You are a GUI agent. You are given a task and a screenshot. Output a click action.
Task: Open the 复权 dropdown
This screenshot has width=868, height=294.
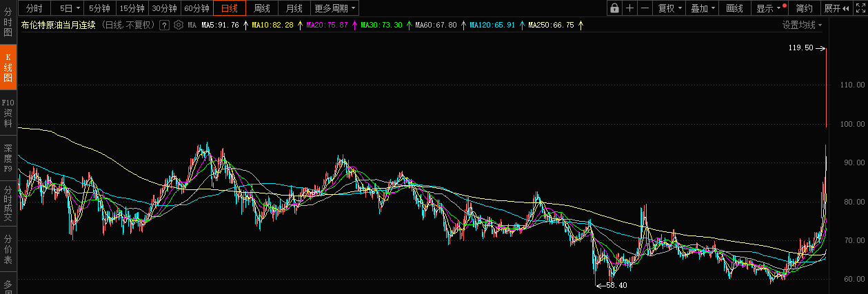669,8
